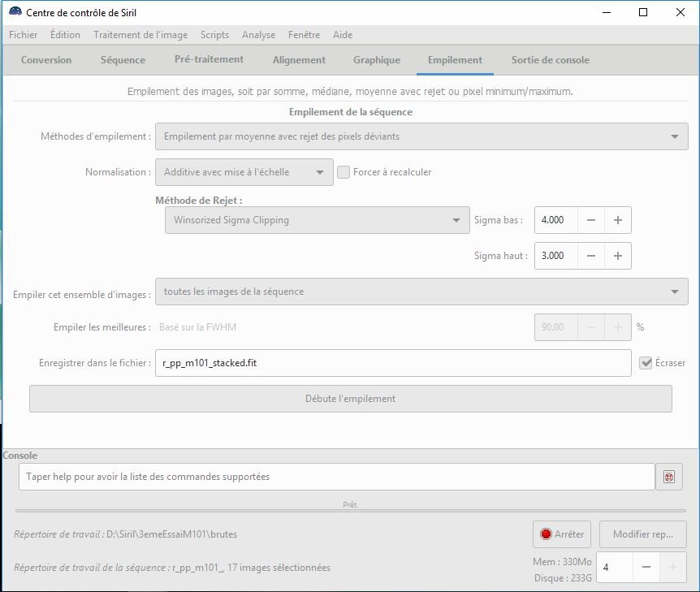
Task: Click the working directory path D:\Siril\3emeEssaiM101\brutes
Action: pos(172,534)
